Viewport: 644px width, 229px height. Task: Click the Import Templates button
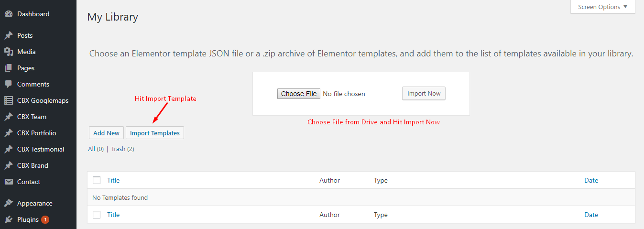point(155,133)
